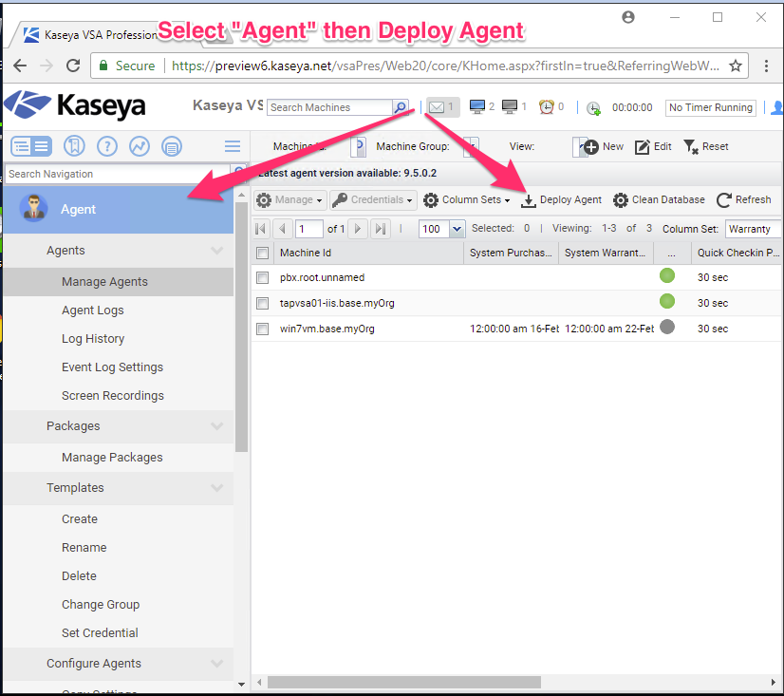This screenshot has height=696, width=784.
Task: Open the alarm clock notifications icon
Action: (546, 106)
